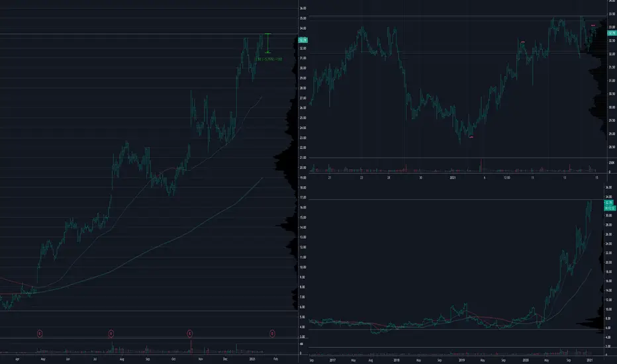Click the Dec label on the left chart time axis
The image size is (617, 364).
pyautogui.click(x=225, y=359)
